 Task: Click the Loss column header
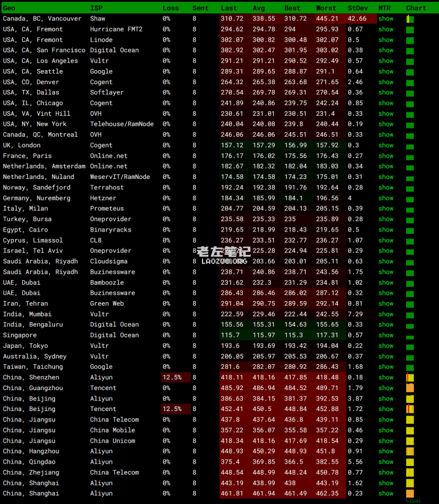coord(170,8)
